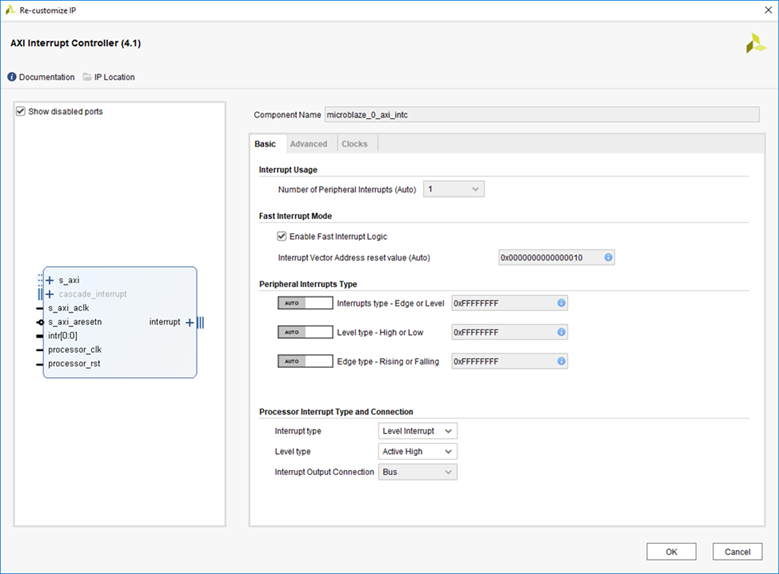The height and width of the screenshot is (574, 779).
Task: Click the Cancel button
Action: [737, 552]
